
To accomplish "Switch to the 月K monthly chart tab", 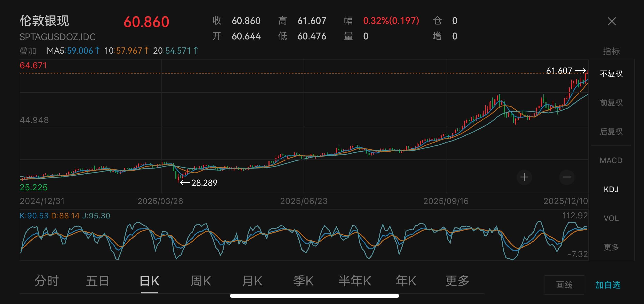I will point(252,281).
